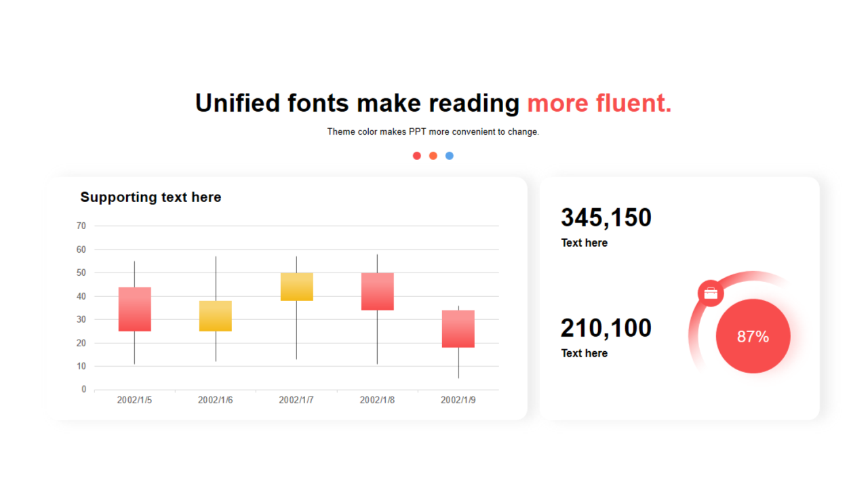Select the 'Theme color makes PPT' subtitle
Screen dimensions: 868x488
pyautogui.click(x=433, y=131)
